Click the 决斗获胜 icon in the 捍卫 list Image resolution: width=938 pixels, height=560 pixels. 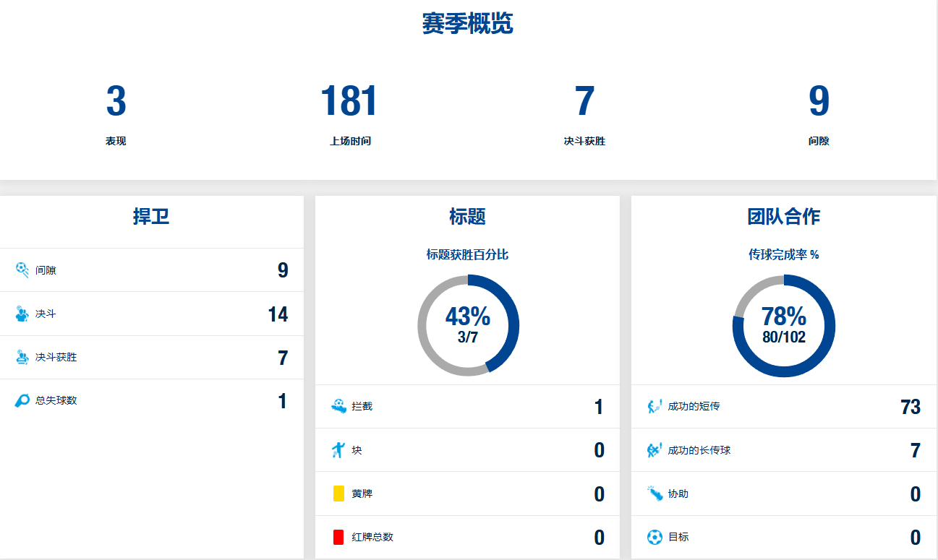pos(22,357)
